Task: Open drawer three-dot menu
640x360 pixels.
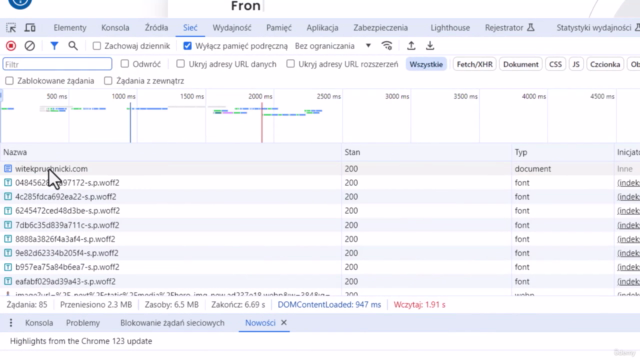Action: pos(11,323)
